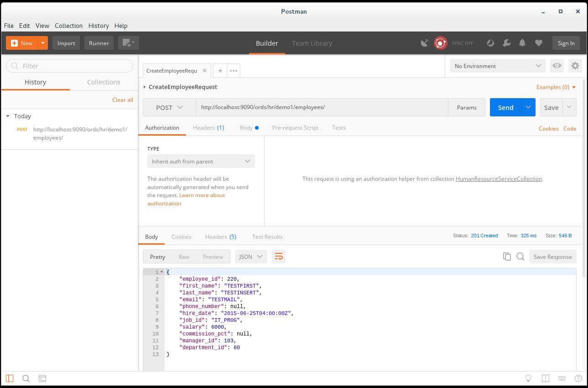Open the HumanResourceServiceCollection link
588x388 pixels.
pyautogui.click(x=499, y=179)
